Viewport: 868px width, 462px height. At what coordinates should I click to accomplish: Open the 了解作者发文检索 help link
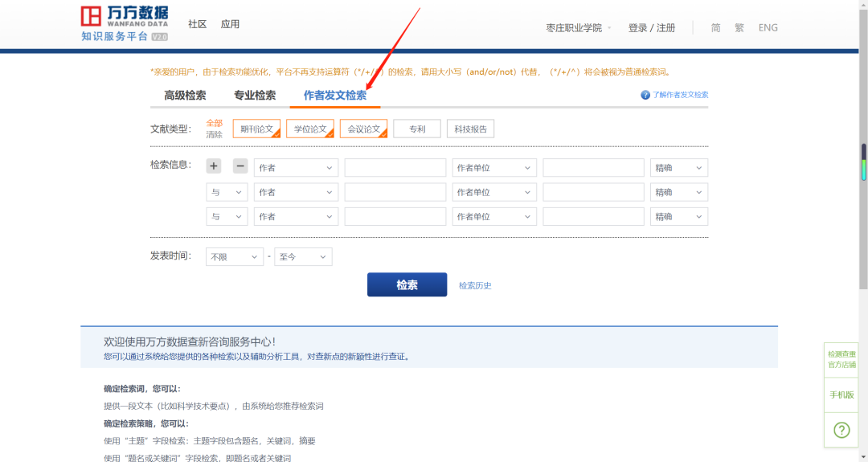681,95
